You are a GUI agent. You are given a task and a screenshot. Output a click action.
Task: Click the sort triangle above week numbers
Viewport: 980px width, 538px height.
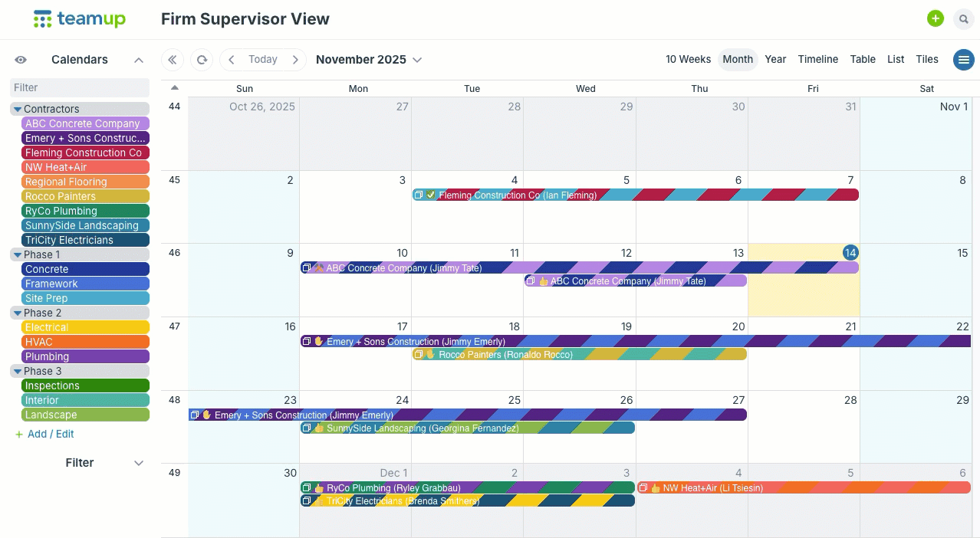[174, 87]
